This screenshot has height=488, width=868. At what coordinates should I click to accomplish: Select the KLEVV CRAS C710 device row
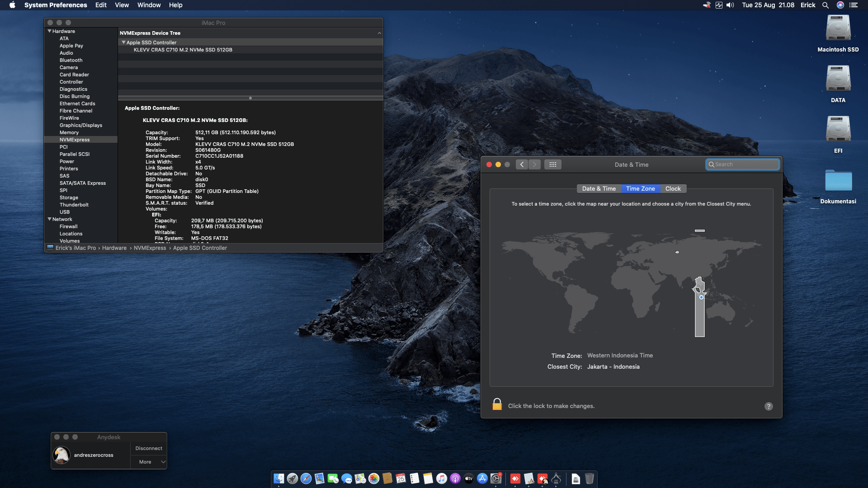[250, 50]
